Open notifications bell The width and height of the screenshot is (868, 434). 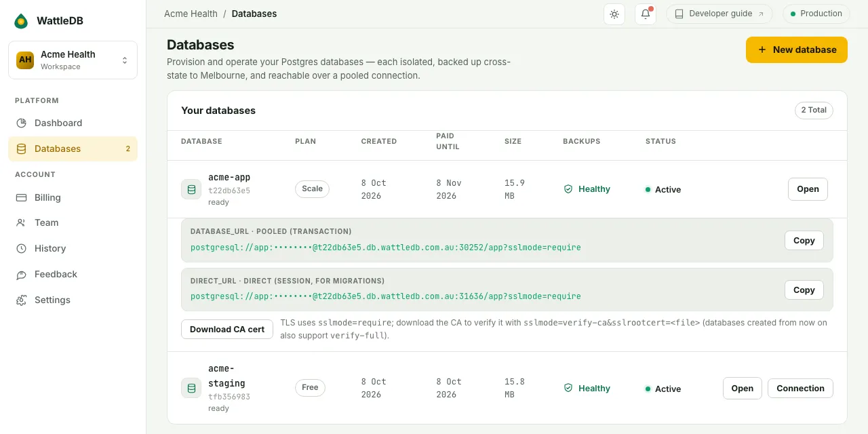pyautogui.click(x=646, y=14)
